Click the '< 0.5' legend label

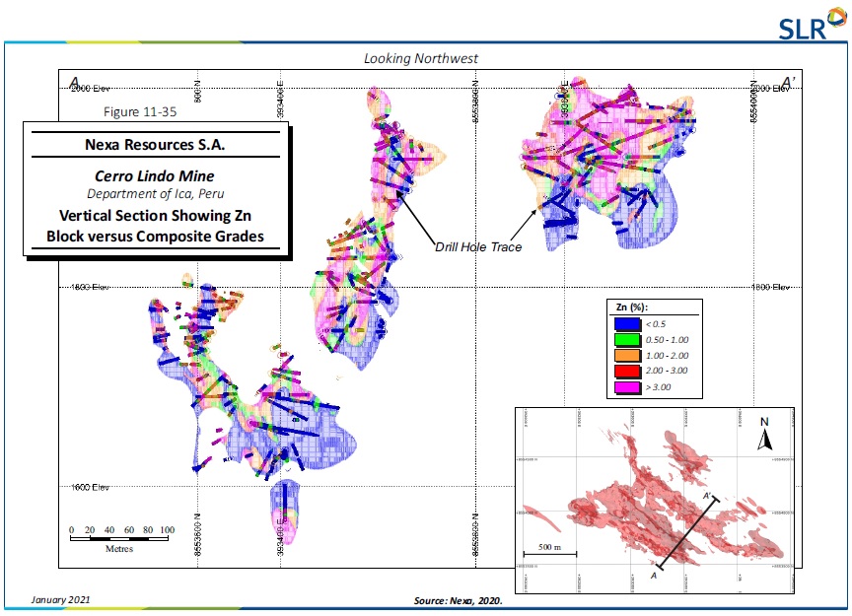(x=656, y=324)
